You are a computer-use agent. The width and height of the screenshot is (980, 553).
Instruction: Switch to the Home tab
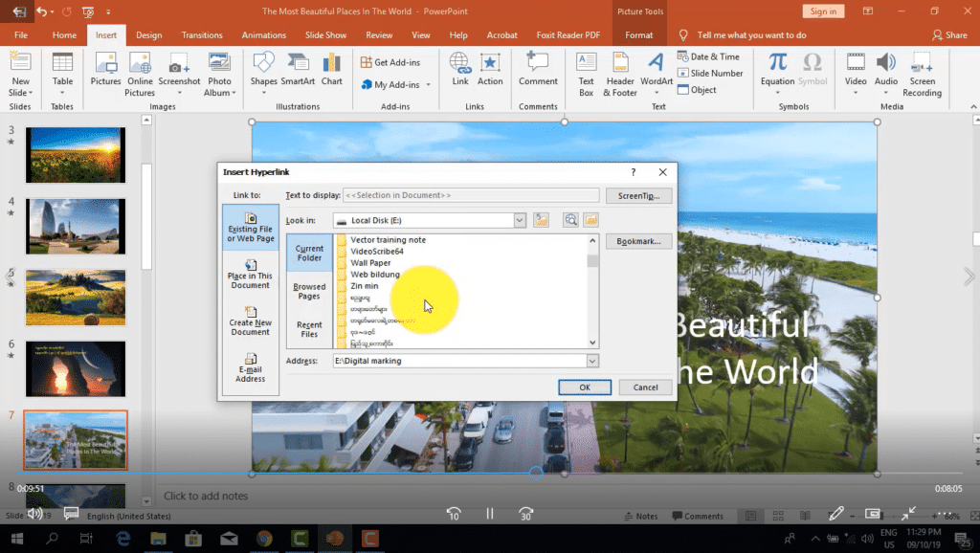coord(64,35)
